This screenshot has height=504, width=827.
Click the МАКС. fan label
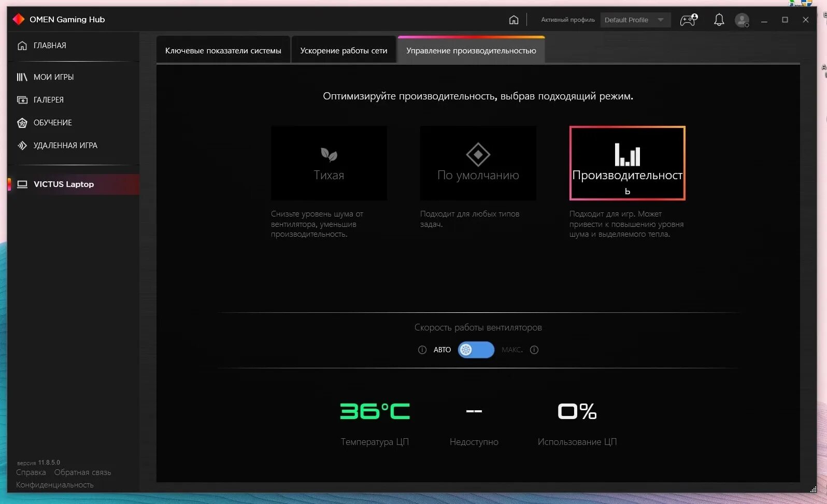coord(512,350)
